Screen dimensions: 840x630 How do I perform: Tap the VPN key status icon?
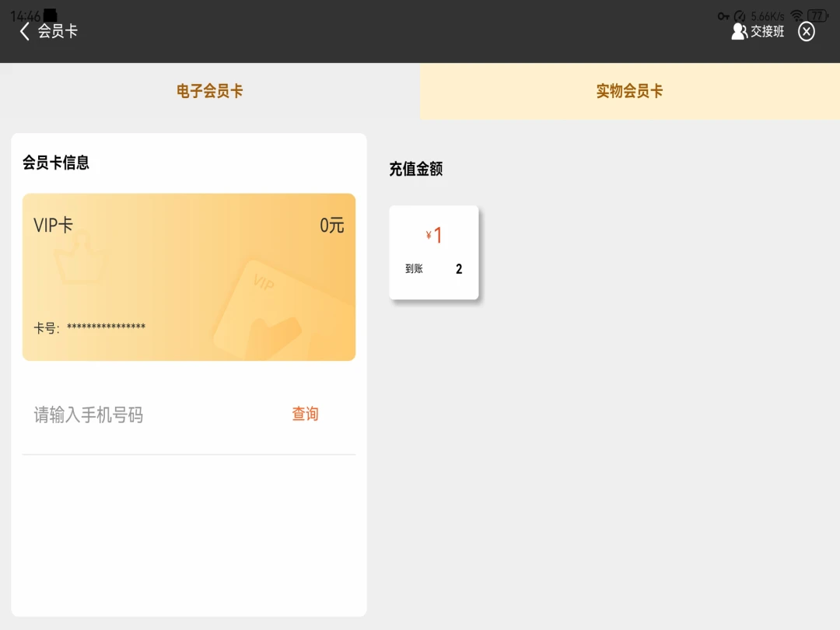point(723,16)
